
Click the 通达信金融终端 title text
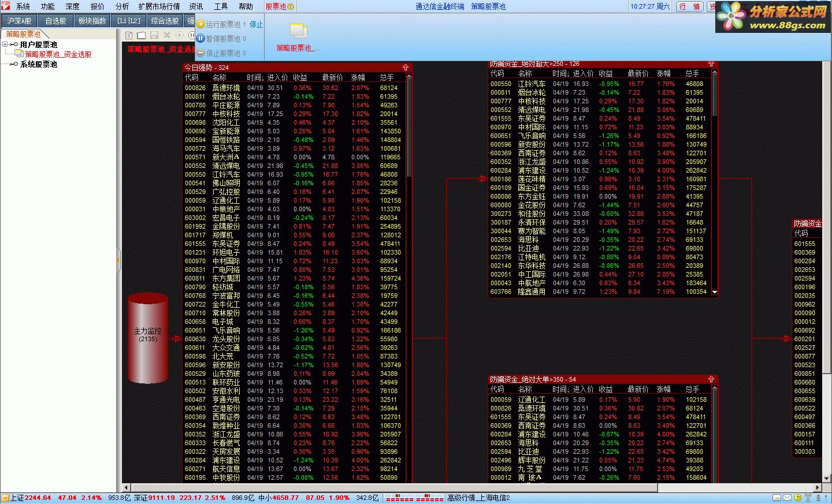440,6
